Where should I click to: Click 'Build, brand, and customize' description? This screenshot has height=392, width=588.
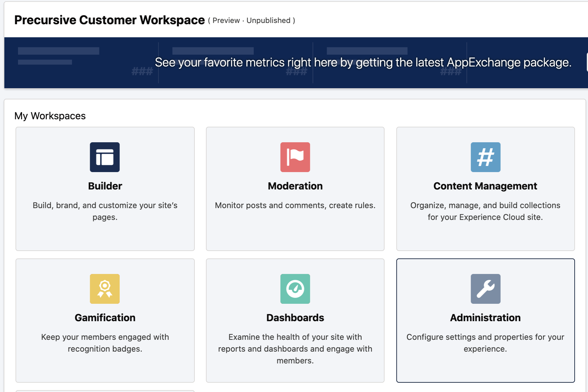coord(105,211)
